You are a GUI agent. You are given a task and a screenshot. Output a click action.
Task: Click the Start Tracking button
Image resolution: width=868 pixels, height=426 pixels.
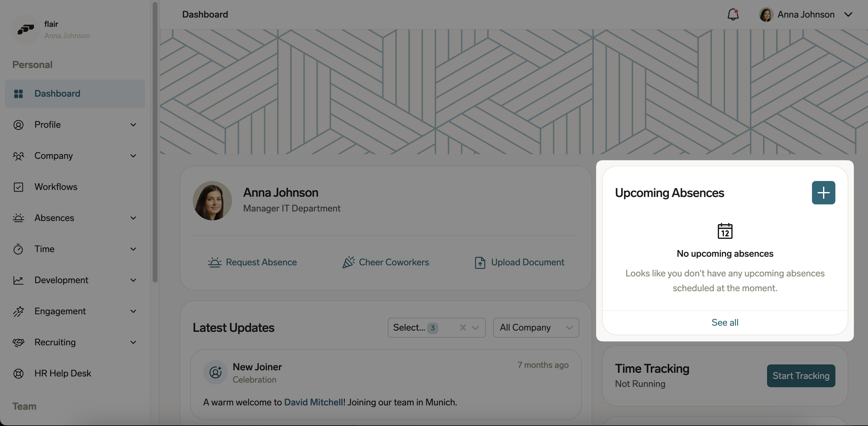click(x=801, y=376)
